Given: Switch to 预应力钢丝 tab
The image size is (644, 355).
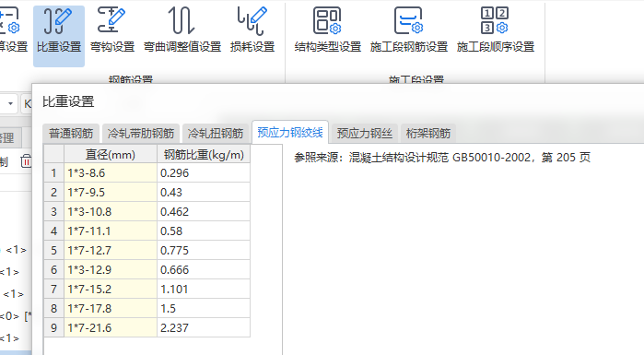Looking at the screenshot, I should [x=365, y=134].
